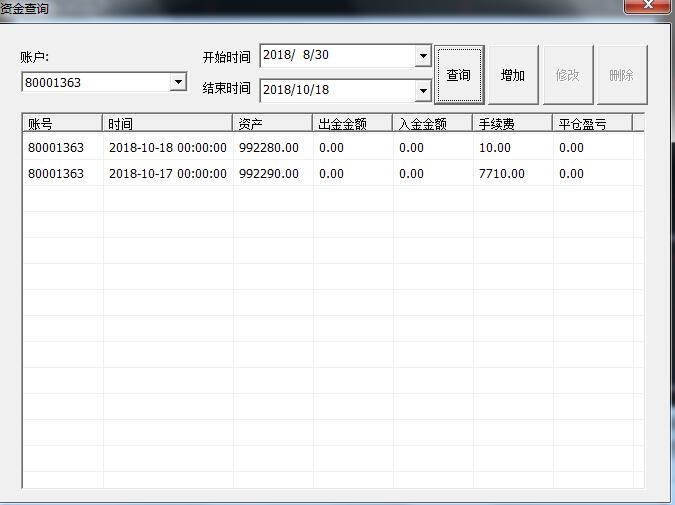
Task: Click the 修改 button
Action: (567, 75)
